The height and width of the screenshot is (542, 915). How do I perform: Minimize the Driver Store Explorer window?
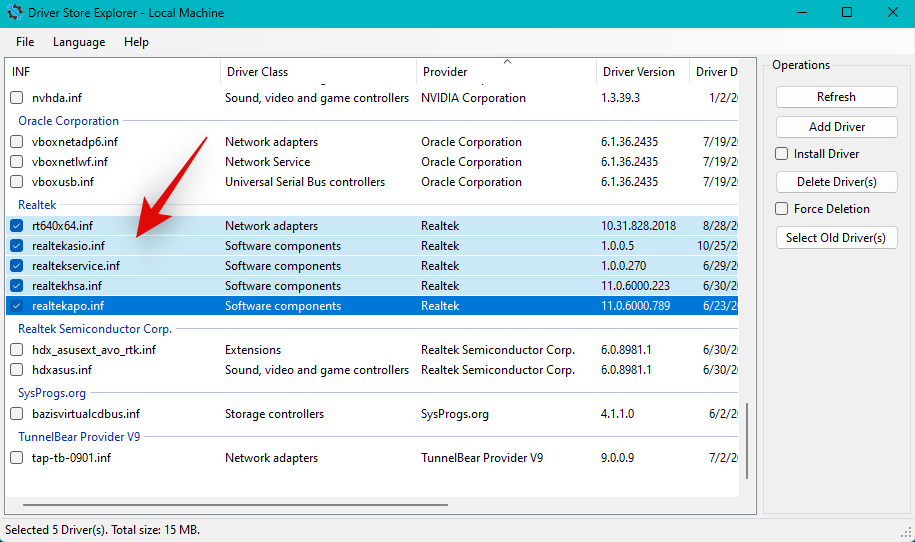pos(801,13)
